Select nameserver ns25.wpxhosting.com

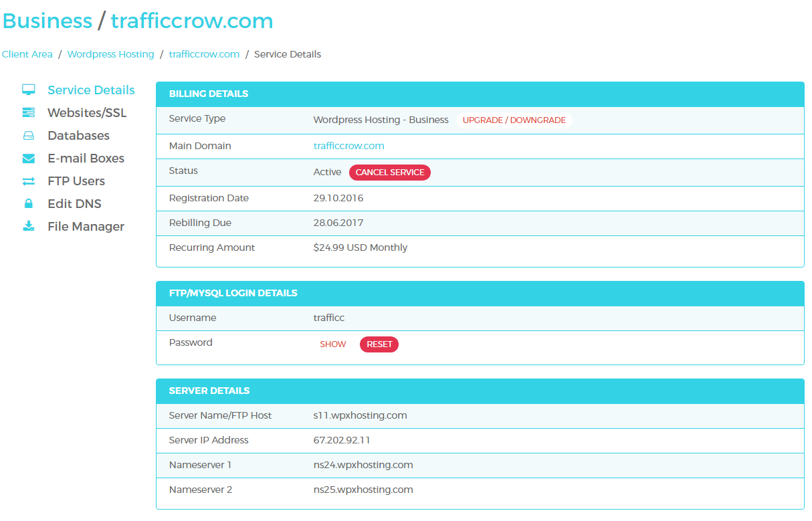[x=363, y=490]
